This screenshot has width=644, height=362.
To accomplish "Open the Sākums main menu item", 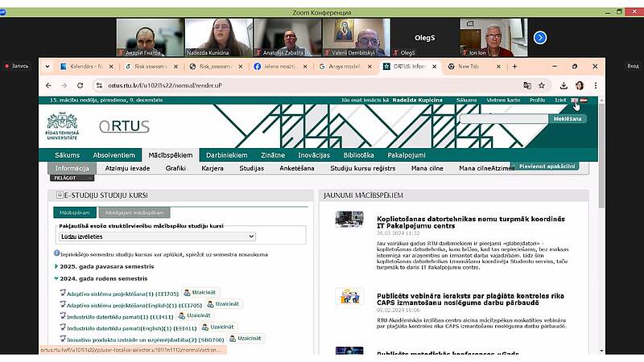I will pos(68,155).
